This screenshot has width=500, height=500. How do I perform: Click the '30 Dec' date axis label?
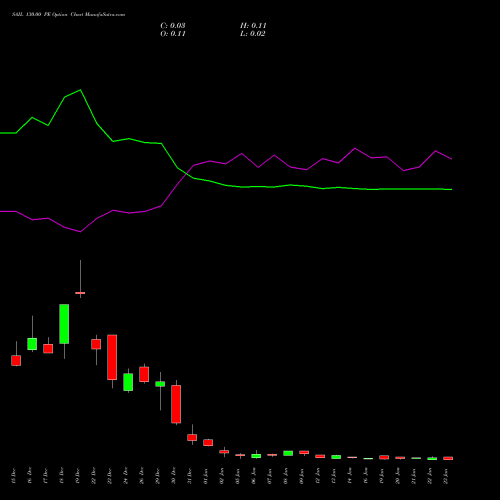[x=174, y=476]
